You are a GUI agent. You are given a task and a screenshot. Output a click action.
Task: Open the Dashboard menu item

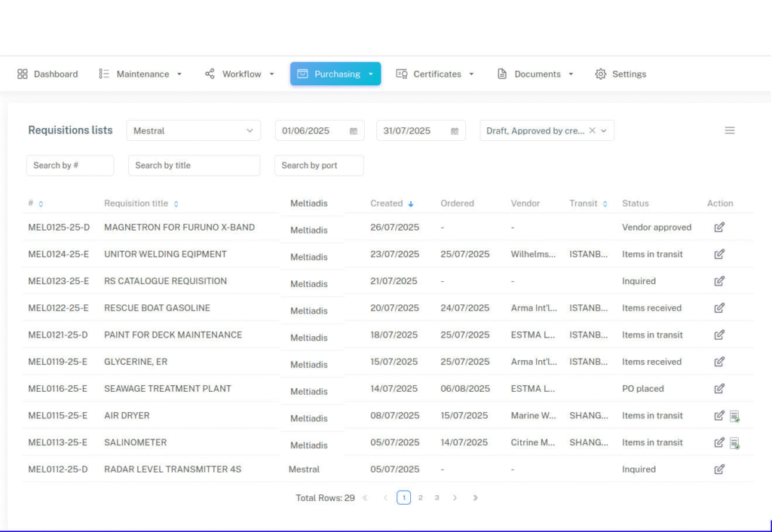tap(47, 74)
